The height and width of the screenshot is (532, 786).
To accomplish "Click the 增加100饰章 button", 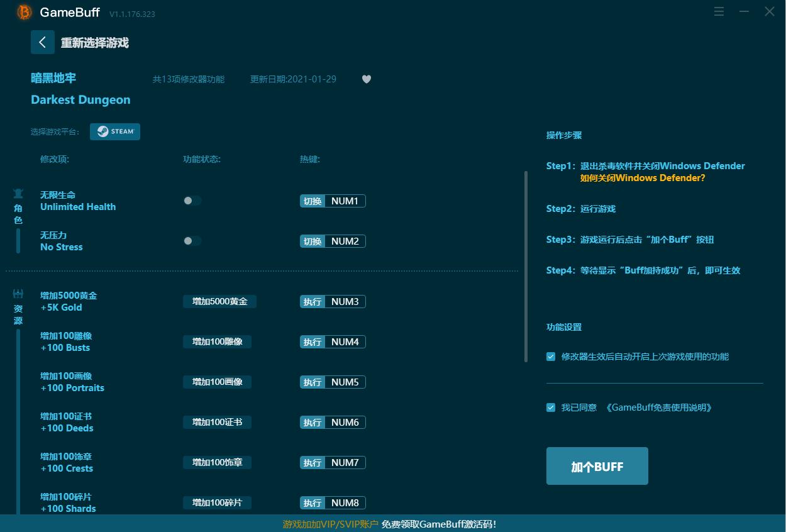I will coord(217,462).
